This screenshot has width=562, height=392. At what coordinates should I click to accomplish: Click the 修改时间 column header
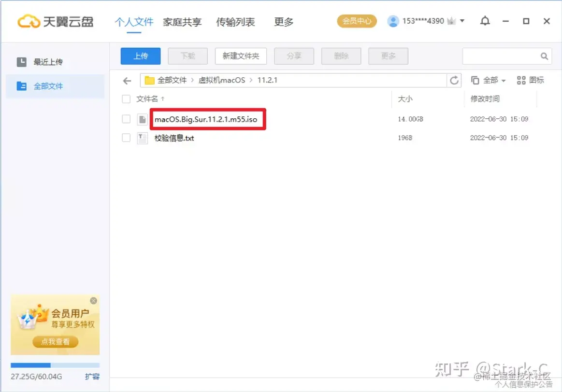pyautogui.click(x=485, y=99)
